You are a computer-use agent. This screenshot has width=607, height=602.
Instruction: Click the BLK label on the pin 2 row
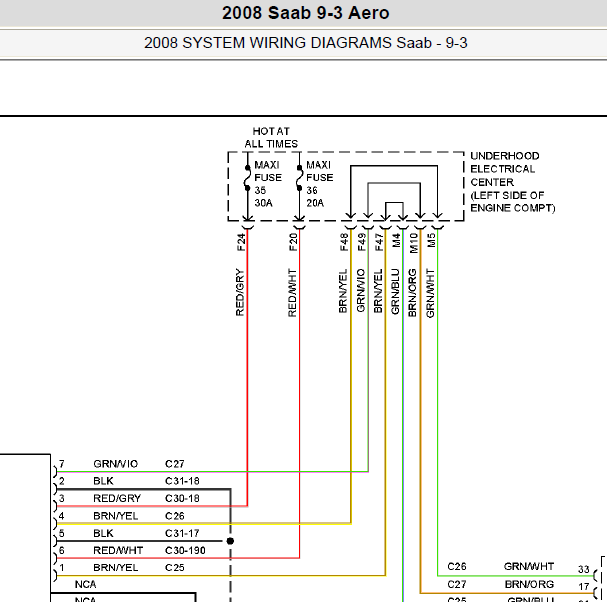[103, 481]
